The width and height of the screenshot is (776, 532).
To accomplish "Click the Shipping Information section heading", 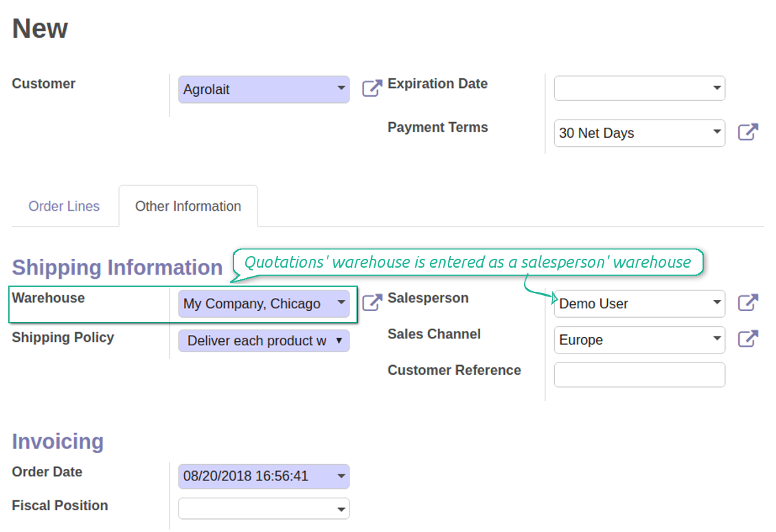I will [x=117, y=268].
